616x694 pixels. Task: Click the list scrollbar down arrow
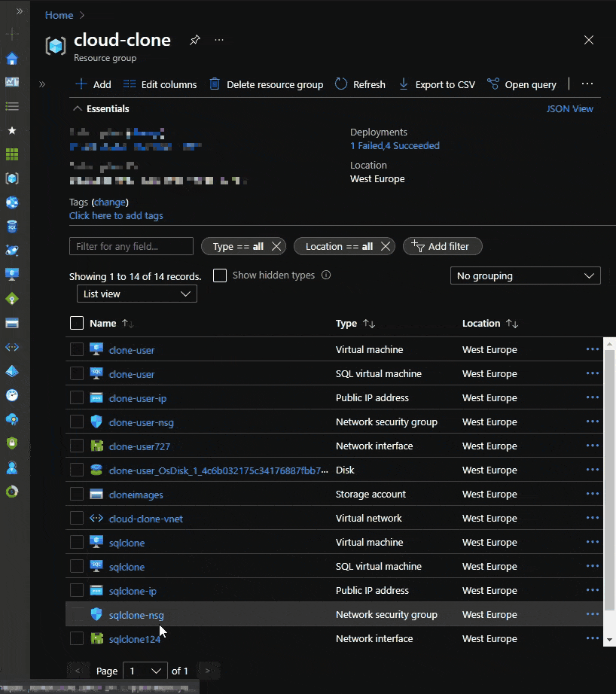[609, 640]
